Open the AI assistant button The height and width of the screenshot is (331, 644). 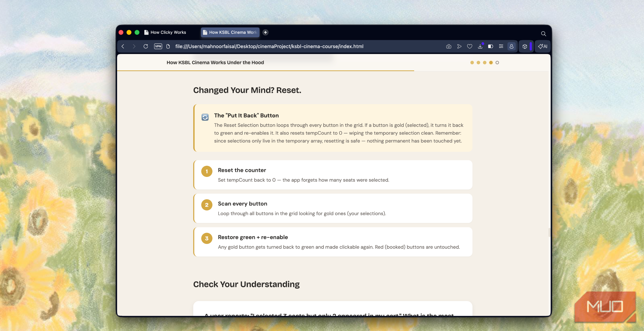tap(543, 46)
